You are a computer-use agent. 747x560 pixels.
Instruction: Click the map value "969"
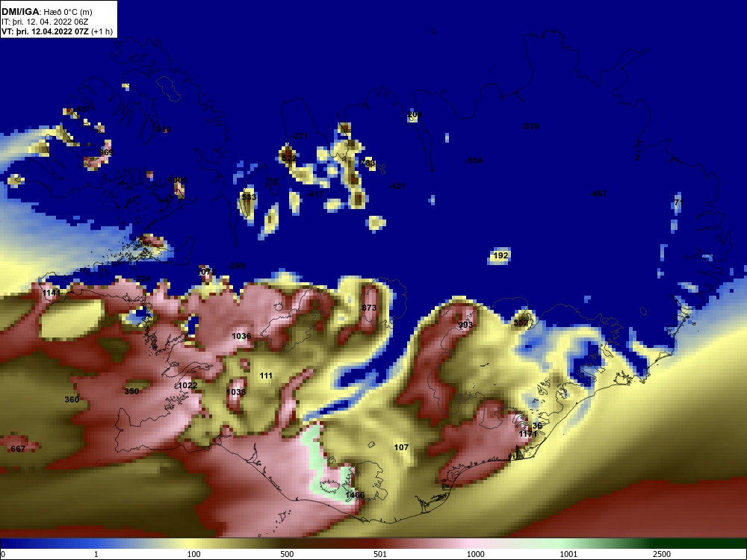point(106,152)
